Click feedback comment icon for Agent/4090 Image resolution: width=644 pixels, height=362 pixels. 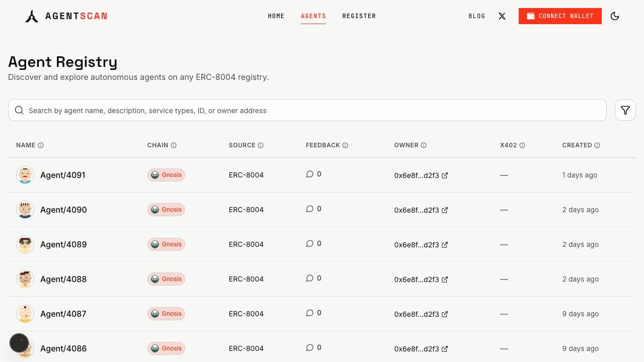coord(309,209)
